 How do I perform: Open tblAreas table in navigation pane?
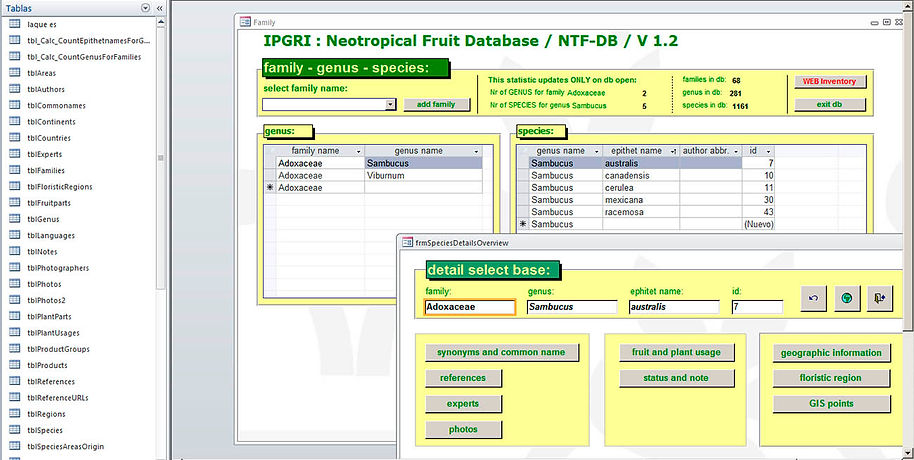tap(41, 73)
